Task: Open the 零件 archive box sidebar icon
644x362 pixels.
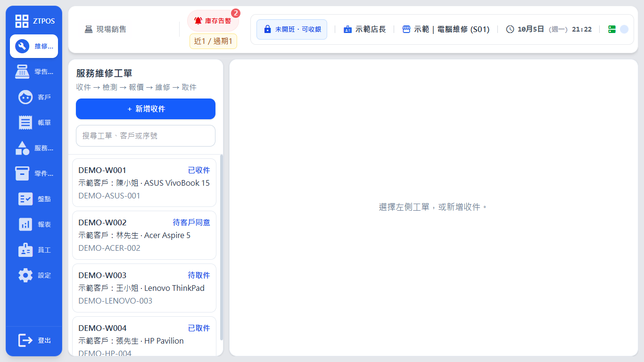Action: coord(22,173)
